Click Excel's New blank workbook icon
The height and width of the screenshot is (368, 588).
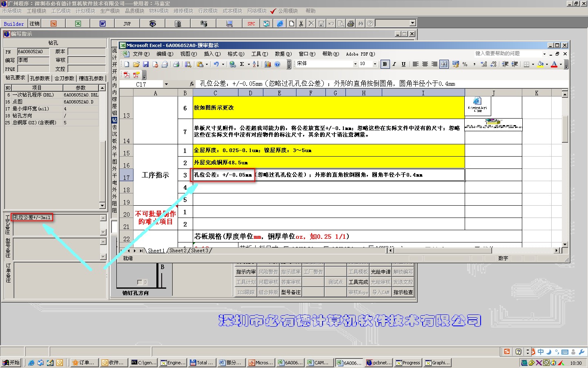[x=127, y=64]
